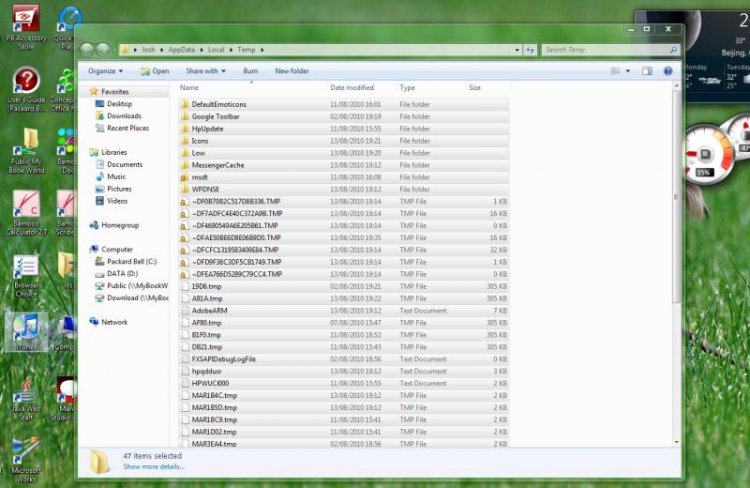Image resolution: width=750 pixels, height=488 pixels.
Task: Open the help question mark icon
Action: coord(667,71)
